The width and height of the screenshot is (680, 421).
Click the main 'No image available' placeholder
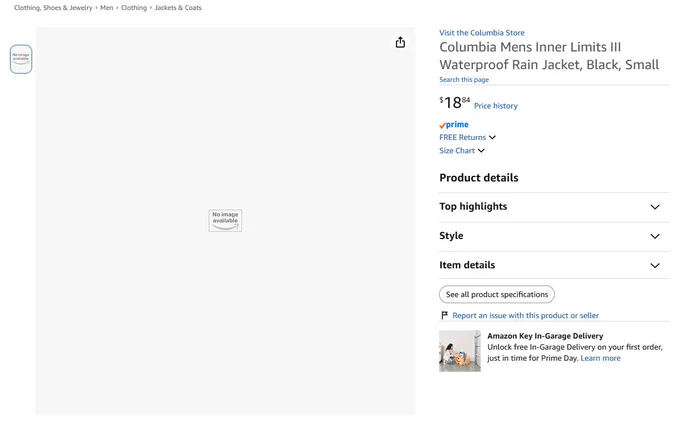tap(225, 220)
